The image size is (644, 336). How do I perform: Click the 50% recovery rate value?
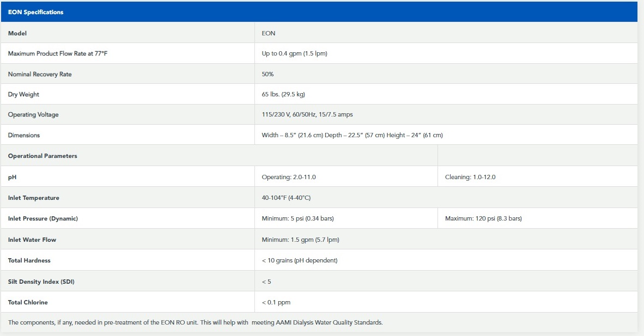coord(268,74)
